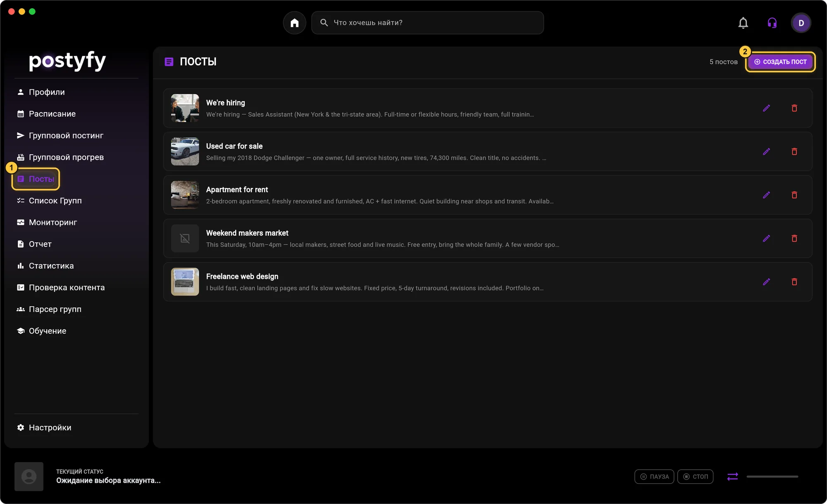Click the missing-image placeholder of Weekend makers market
This screenshot has width=827, height=504.
[x=185, y=239]
